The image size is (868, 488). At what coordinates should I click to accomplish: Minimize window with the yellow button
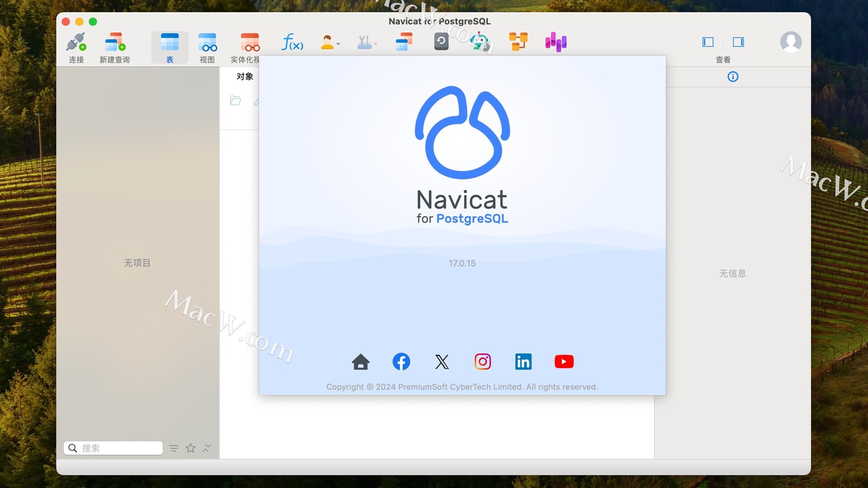pos(79,22)
